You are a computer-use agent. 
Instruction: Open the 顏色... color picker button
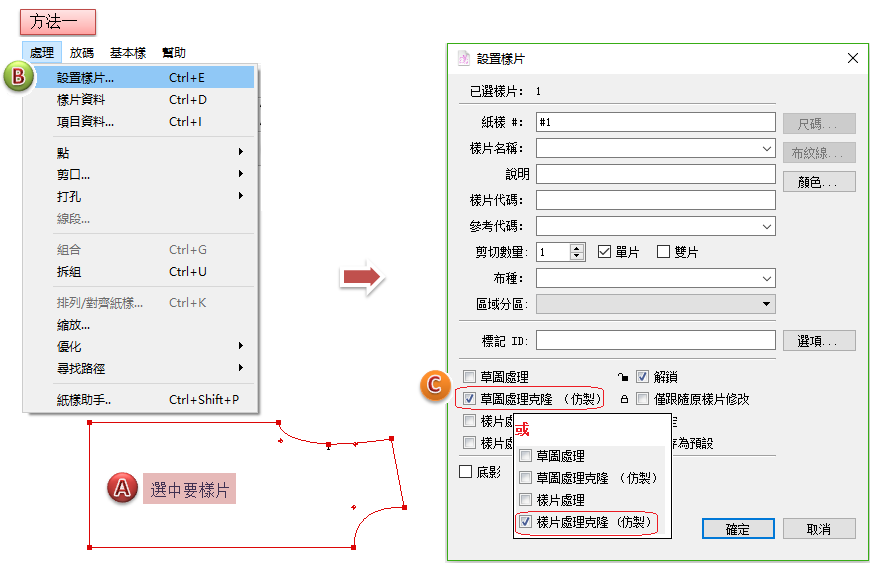[819, 182]
